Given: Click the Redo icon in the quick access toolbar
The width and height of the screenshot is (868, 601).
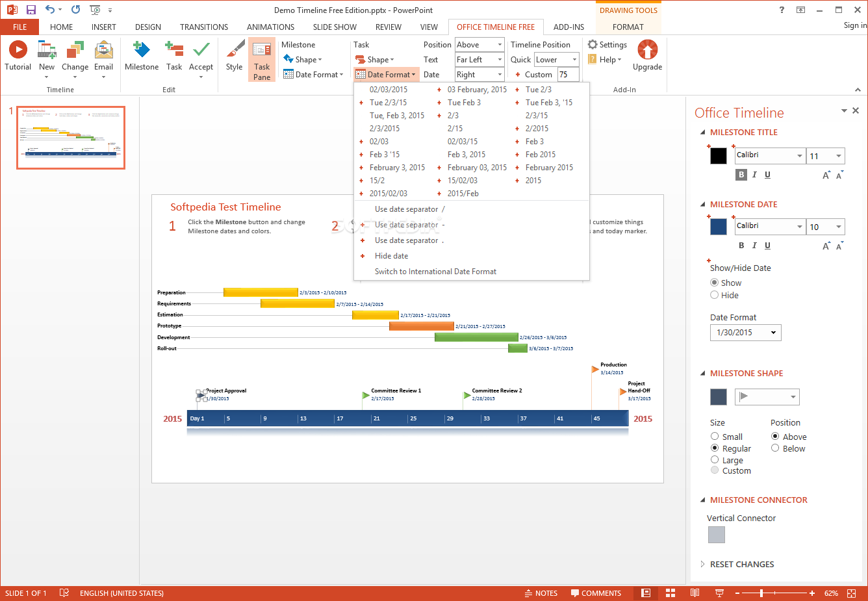Looking at the screenshot, I should [x=76, y=10].
